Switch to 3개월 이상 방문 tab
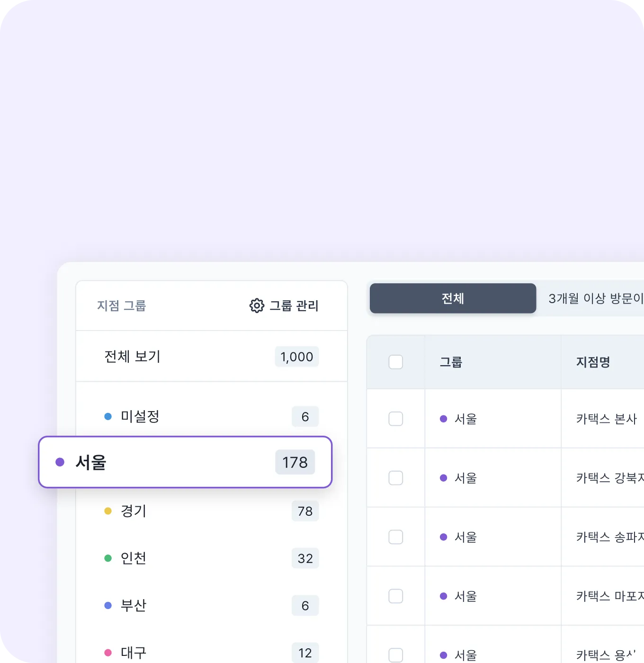This screenshot has width=644, height=663. pos(595,298)
